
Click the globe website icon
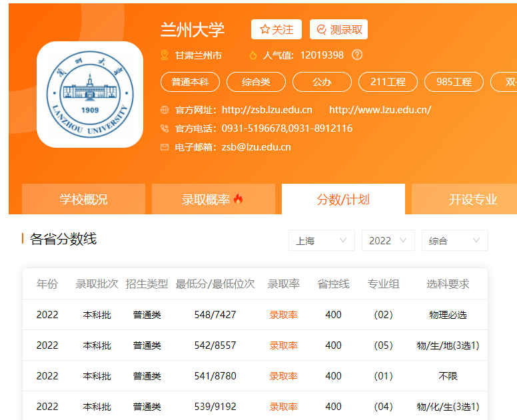click(164, 110)
